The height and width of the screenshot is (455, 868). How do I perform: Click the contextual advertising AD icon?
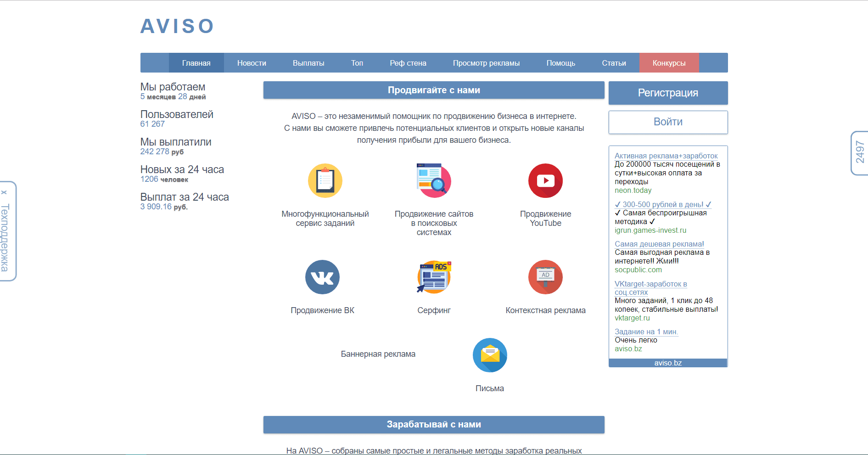(545, 277)
